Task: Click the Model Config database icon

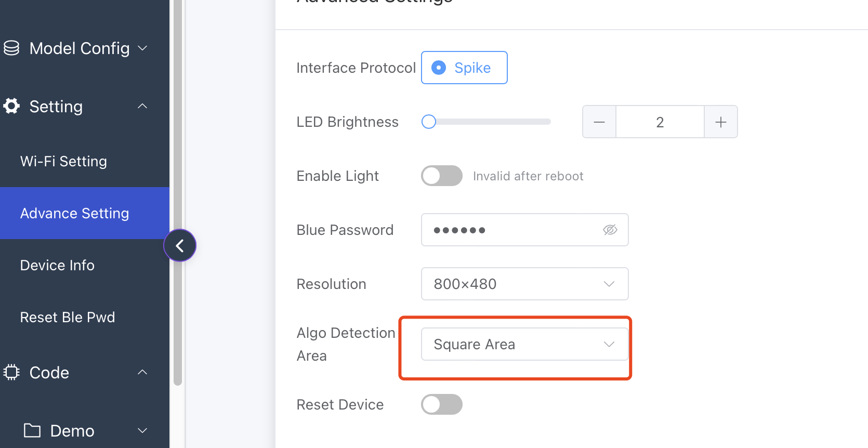Action: [x=11, y=48]
